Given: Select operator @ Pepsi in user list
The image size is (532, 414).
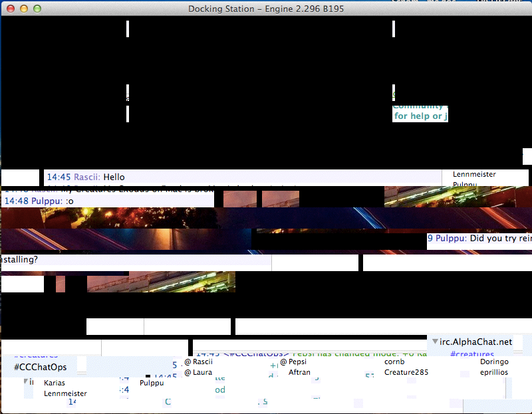Looking at the screenshot, I should (293, 362).
